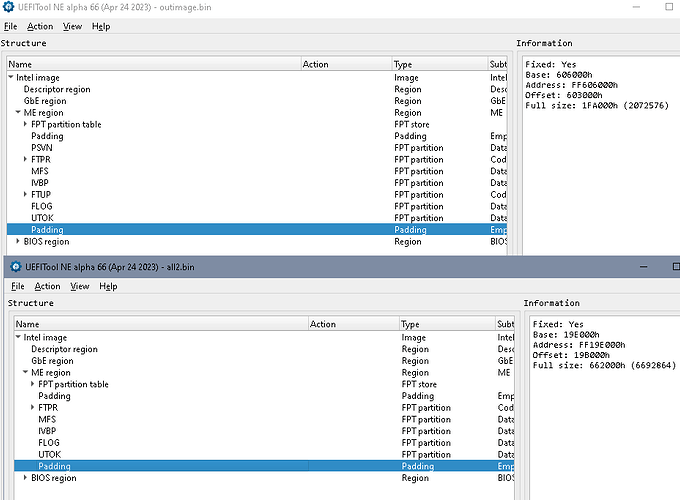The image size is (680, 500).
Task: Select Padding row under FPT table in outimage.bin
Action: [x=47, y=136]
